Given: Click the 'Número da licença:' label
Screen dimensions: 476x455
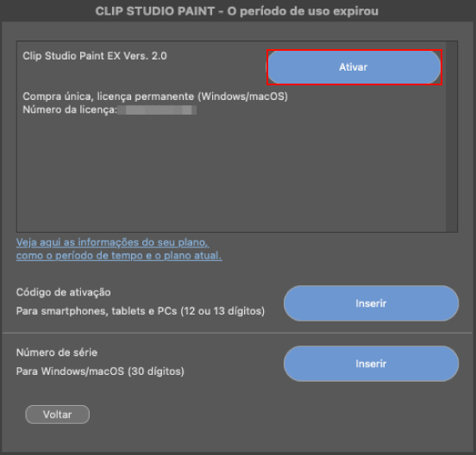Looking at the screenshot, I should (x=70, y=109).
